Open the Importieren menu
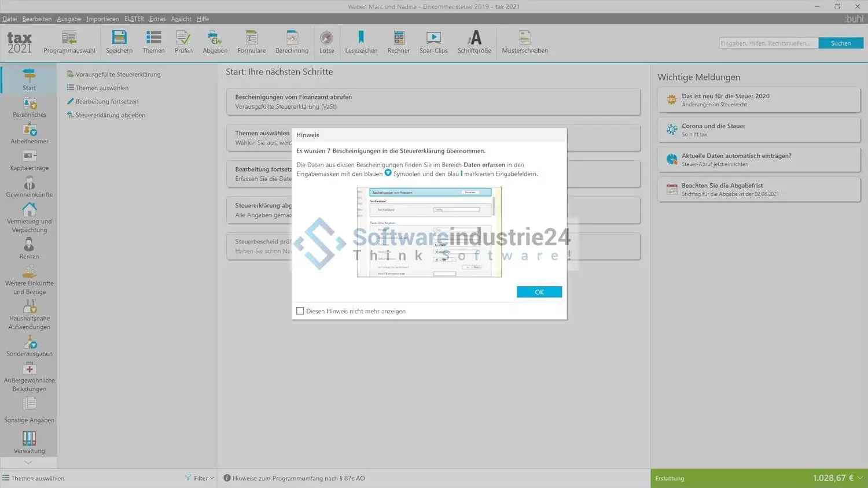The height and width of the screenshot is (488, 868). pyautogui.click(x=102, y=19)
